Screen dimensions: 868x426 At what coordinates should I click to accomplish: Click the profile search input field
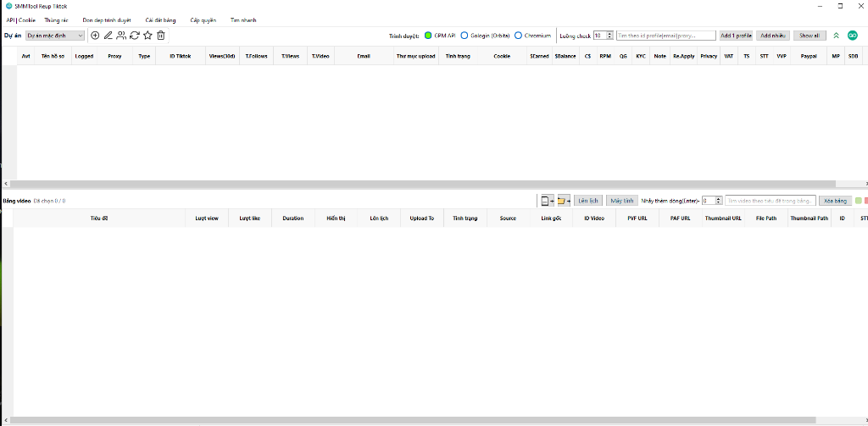(x=666, y=36)
